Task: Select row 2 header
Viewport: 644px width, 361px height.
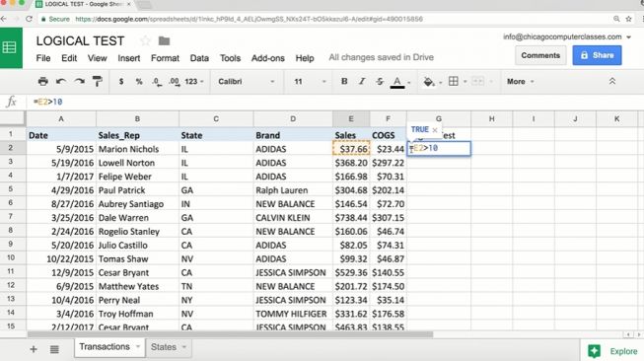Action: [12, 148]
